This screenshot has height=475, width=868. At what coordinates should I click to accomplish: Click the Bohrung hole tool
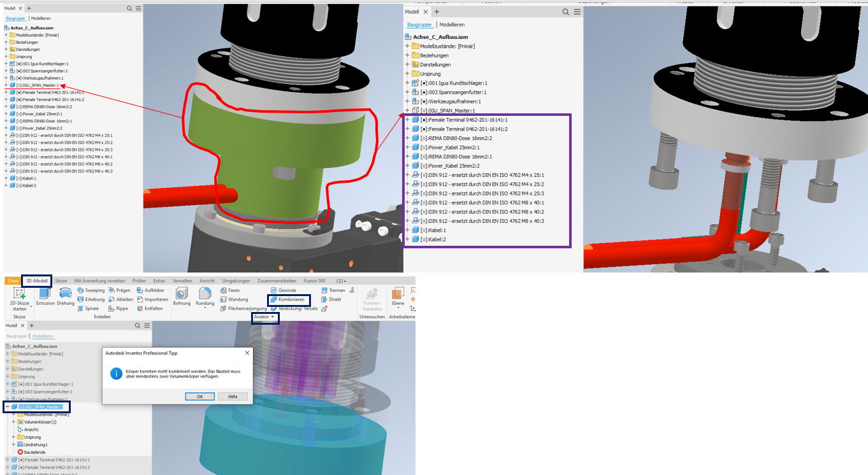tap(182, 296)
